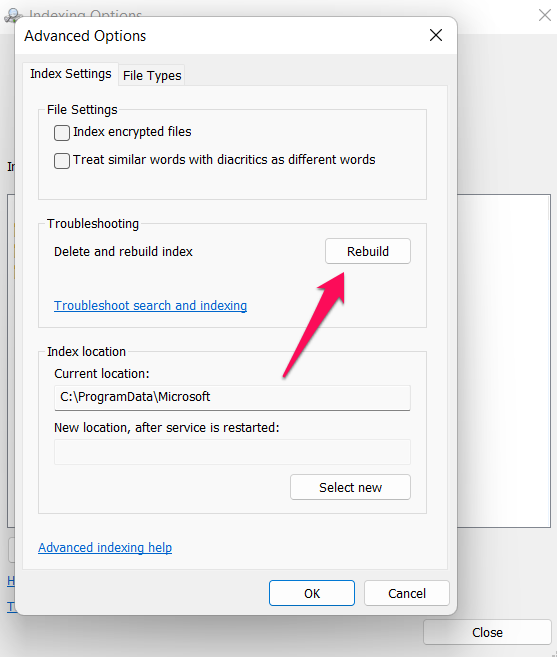Check Index encrypted files checkbox

[62, 133]
